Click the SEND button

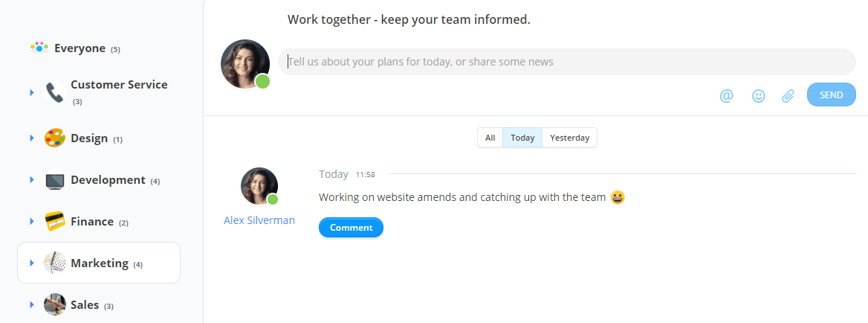pyautogui.click(x=832, y=95)
